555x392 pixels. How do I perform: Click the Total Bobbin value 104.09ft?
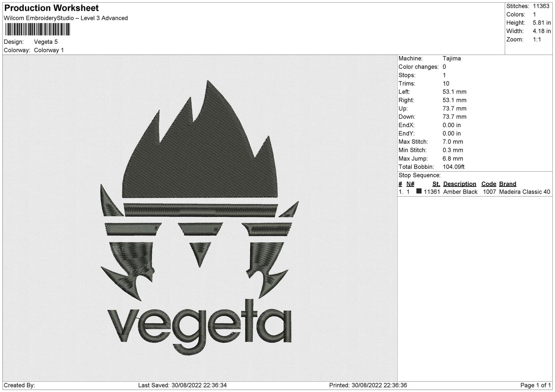454,167
